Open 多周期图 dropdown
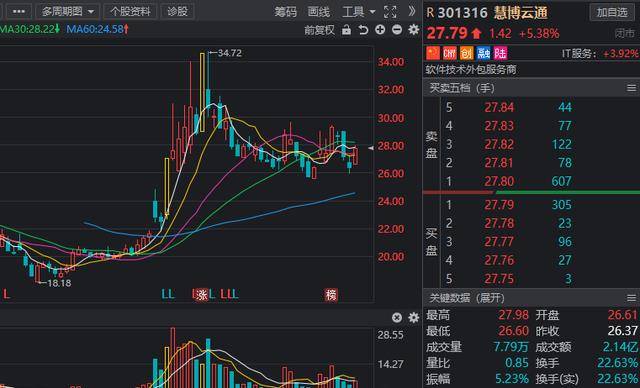 [67, 11]
